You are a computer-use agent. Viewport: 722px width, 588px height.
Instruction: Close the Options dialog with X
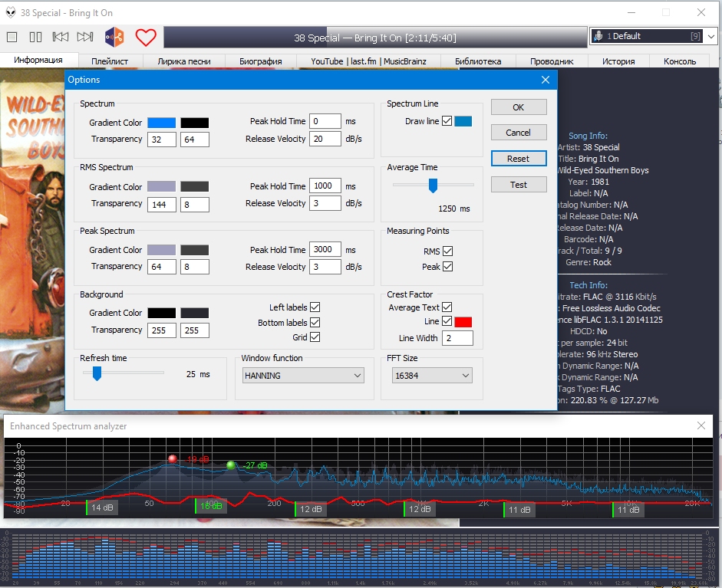pyautogui.click(x=546, y=80)
